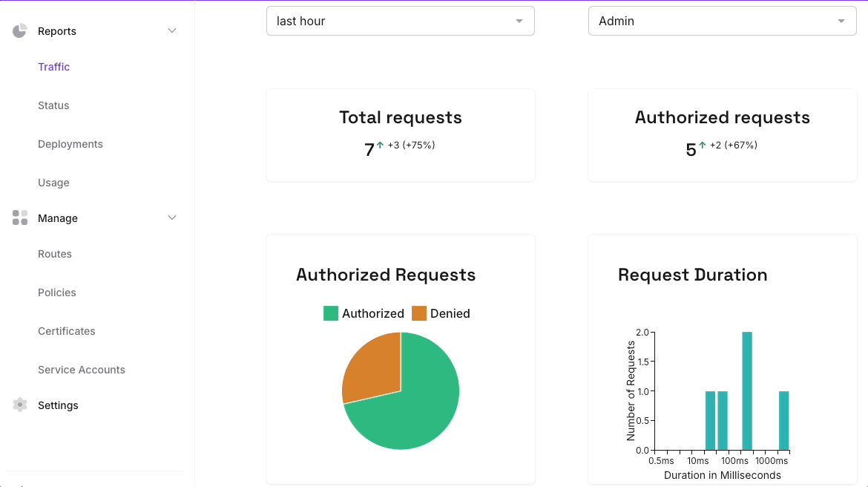Open the Routes page
This screenshot has height=487, width=868.
55,253
